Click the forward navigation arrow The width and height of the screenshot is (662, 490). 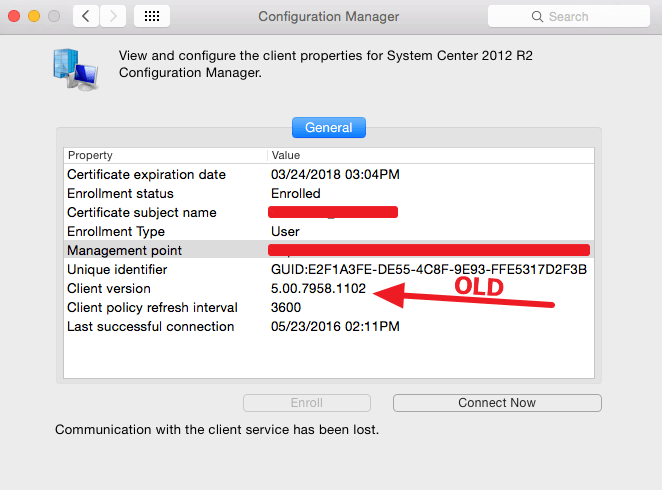pos(113,16)
